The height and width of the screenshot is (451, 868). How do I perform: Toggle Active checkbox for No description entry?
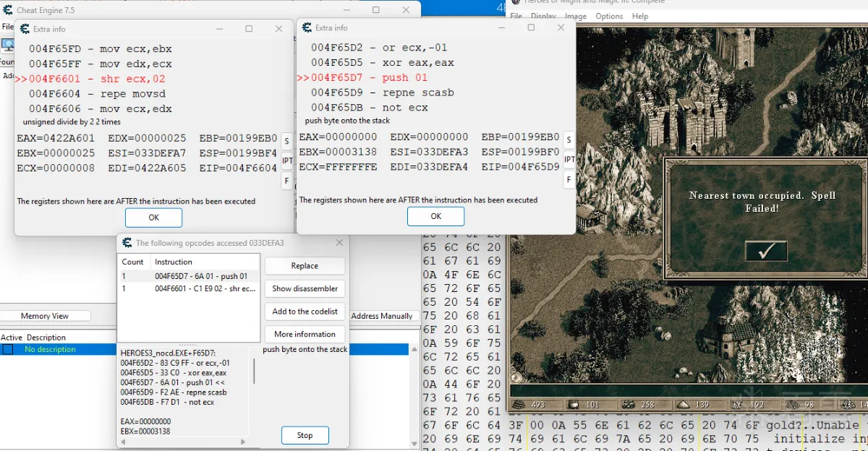[7, 350]
